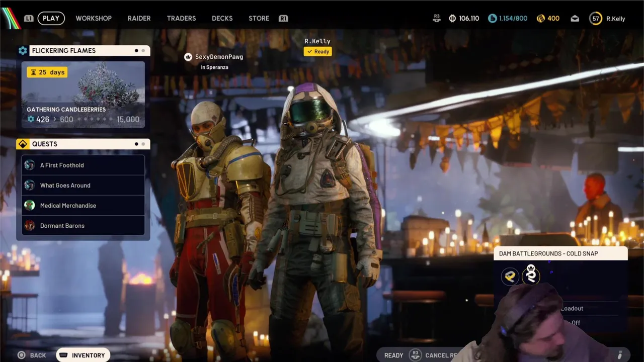Viewport: 644px width, 362px height.
Task: Click the info icon bottom right
Action: point(620,355)
